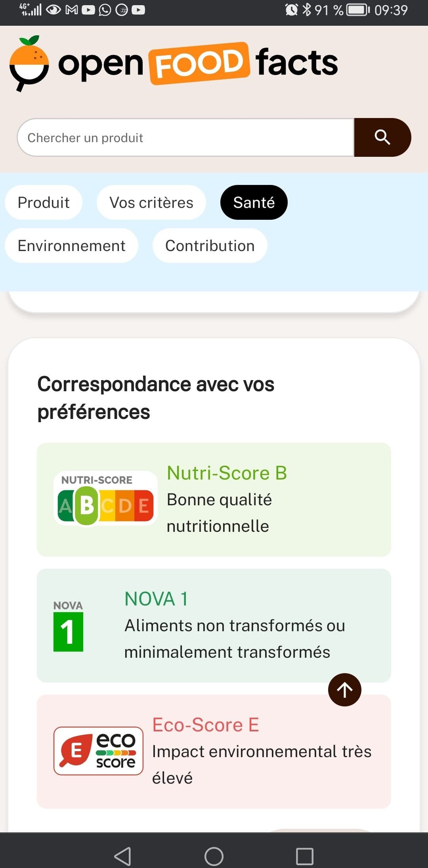Tap Android back triangle button
The width and height of the screenshot is (428, 868).
point(122,857)
